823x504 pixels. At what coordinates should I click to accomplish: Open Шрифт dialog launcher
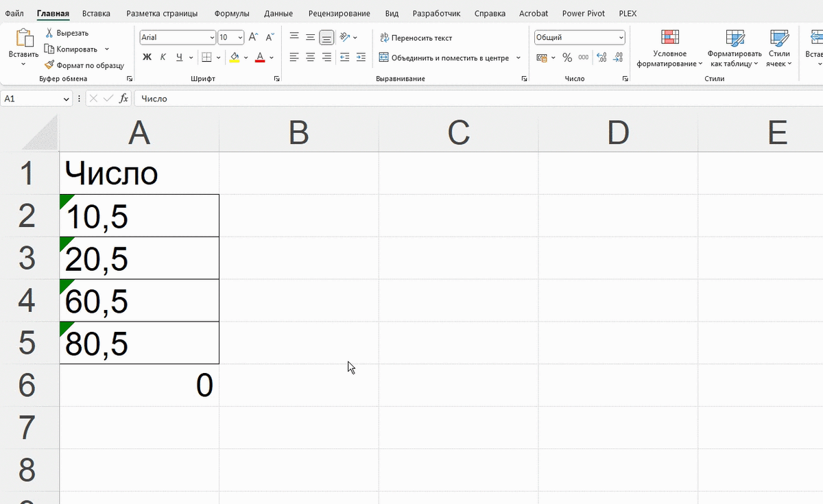(277, 79)
